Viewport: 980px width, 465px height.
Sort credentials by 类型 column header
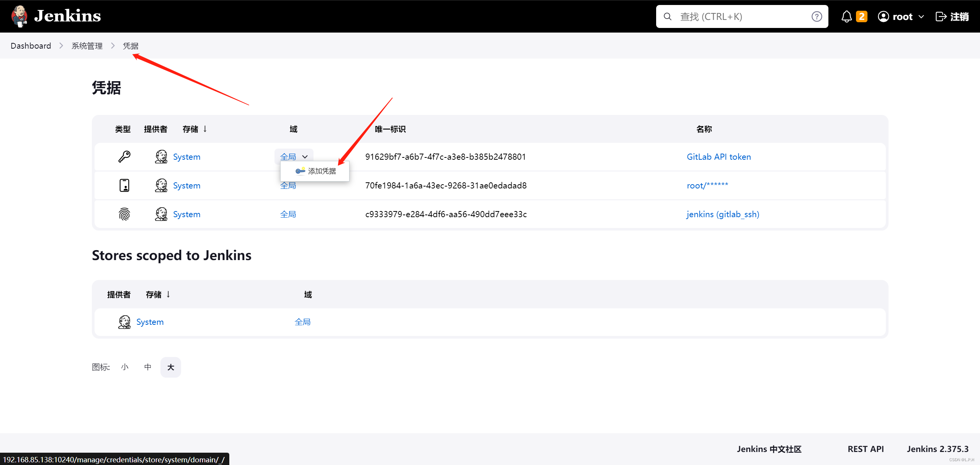pos(123,129)
